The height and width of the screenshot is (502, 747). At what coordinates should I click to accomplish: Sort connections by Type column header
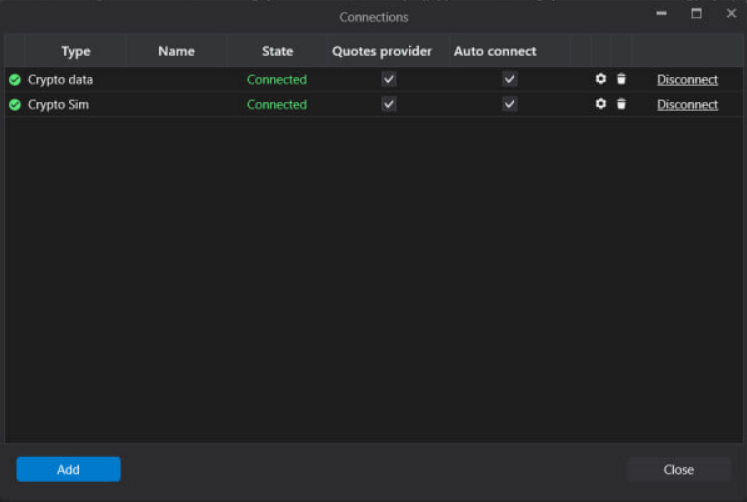[75, 51]
